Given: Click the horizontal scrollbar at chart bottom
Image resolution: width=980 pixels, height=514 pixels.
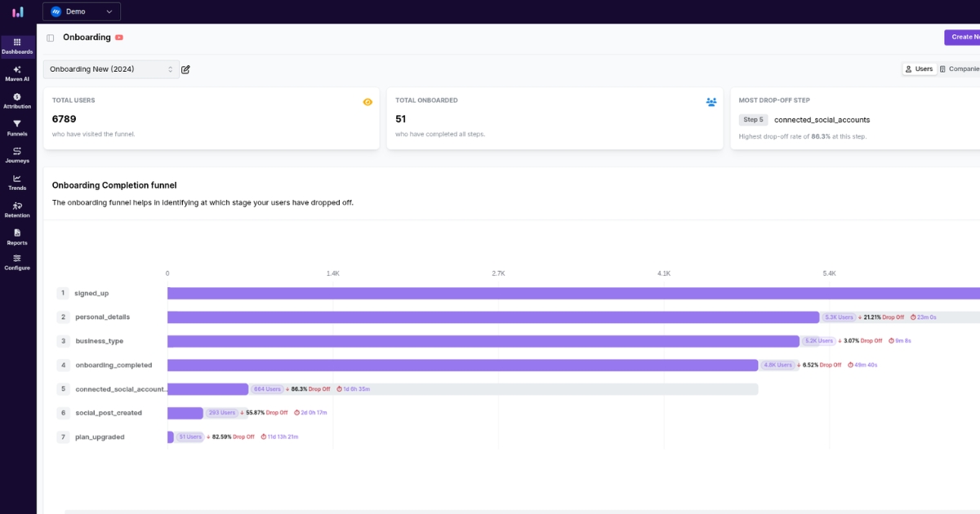Looking at the screenshot, I should (523, 512).
